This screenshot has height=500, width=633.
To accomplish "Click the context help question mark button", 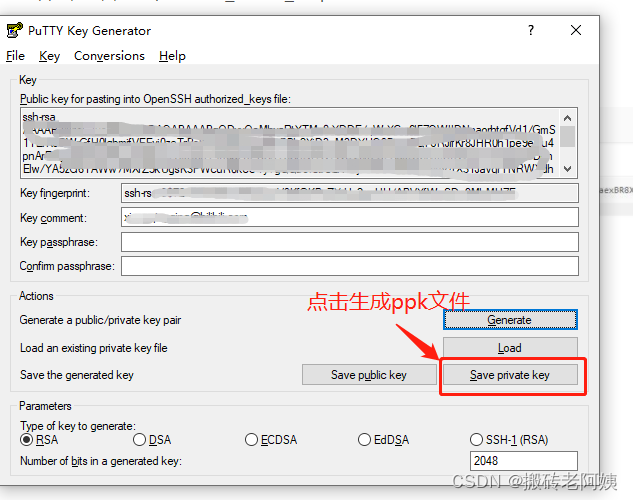I will tap(531, 30).
